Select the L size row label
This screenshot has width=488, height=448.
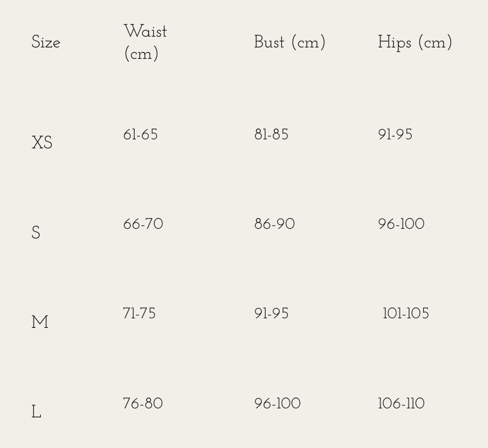[36, 412]
